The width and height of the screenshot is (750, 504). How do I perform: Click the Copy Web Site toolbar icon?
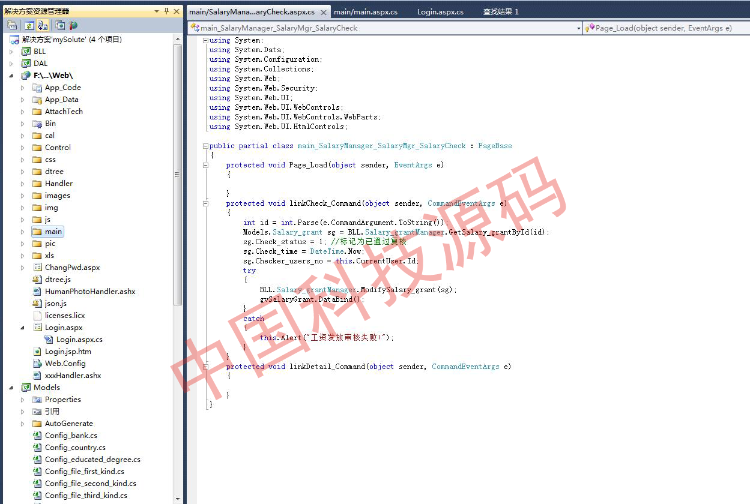[x=60, y=25]
